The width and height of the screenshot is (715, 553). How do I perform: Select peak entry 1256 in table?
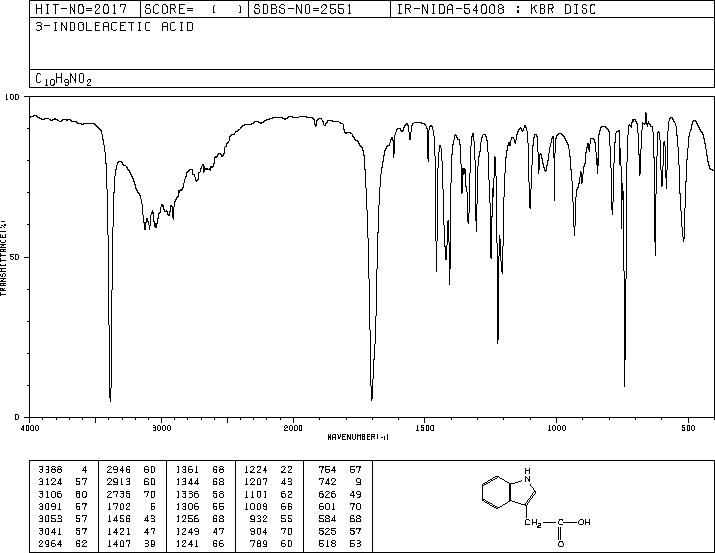click(x=200, y=519)
